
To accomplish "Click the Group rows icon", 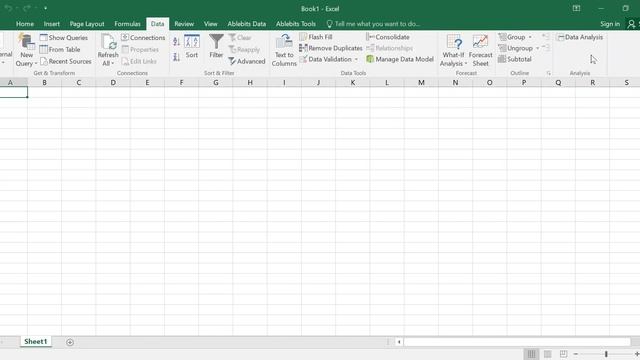I will [502, 37].
